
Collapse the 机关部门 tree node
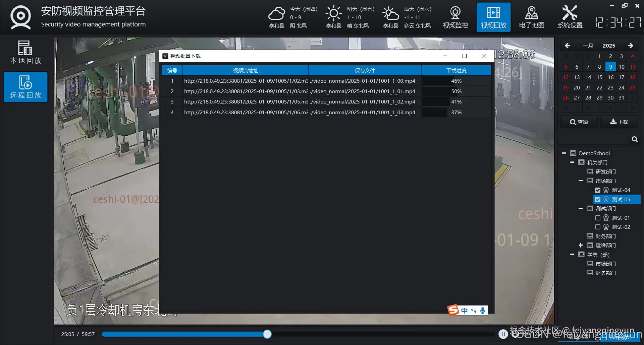572,162
